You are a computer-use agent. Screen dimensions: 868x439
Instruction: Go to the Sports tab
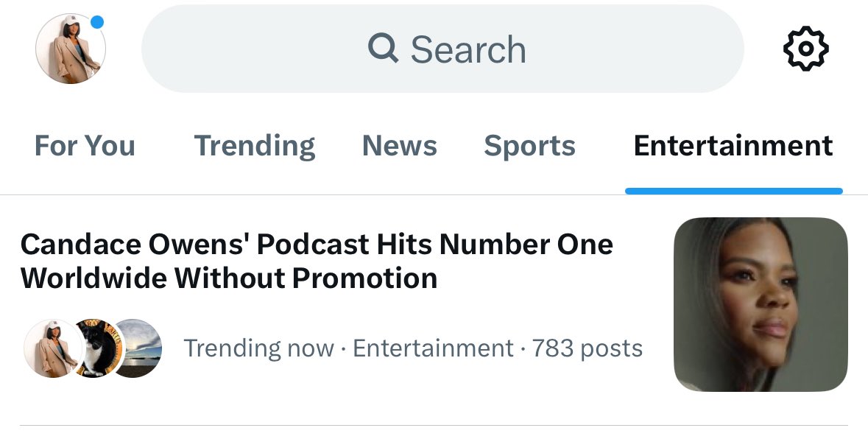[529, 146]
